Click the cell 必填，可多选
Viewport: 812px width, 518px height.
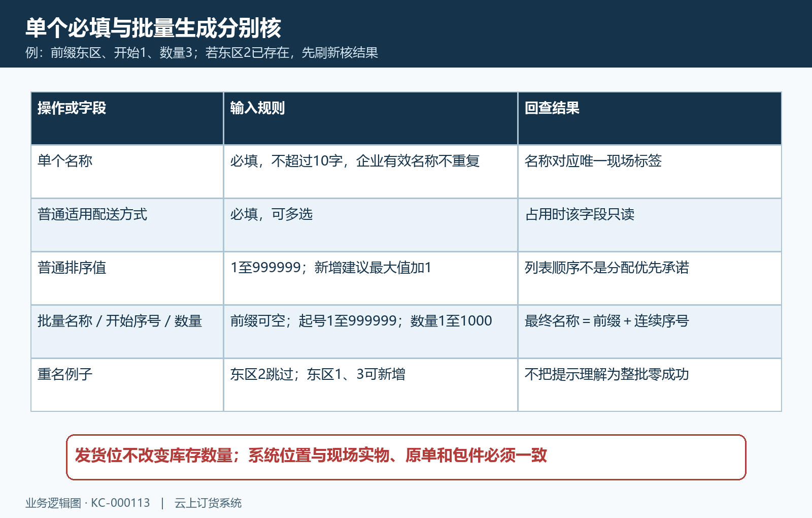click(x=370, y=225)
